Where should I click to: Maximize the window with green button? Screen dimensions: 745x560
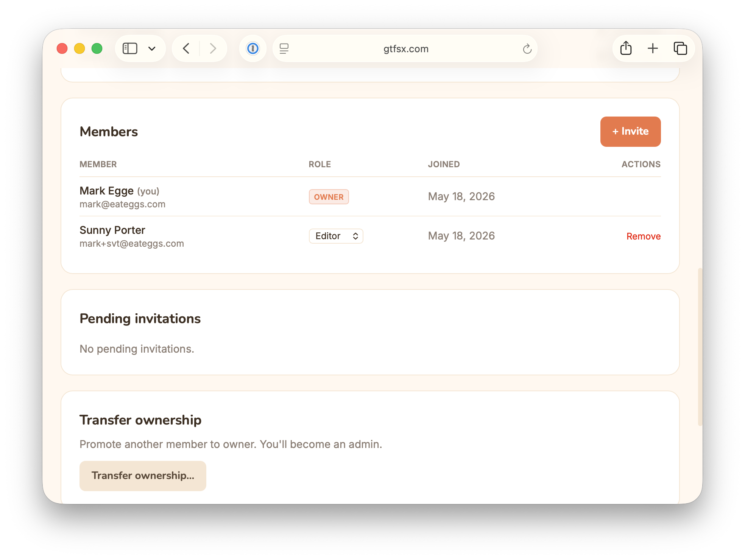[x=97, y=48]
